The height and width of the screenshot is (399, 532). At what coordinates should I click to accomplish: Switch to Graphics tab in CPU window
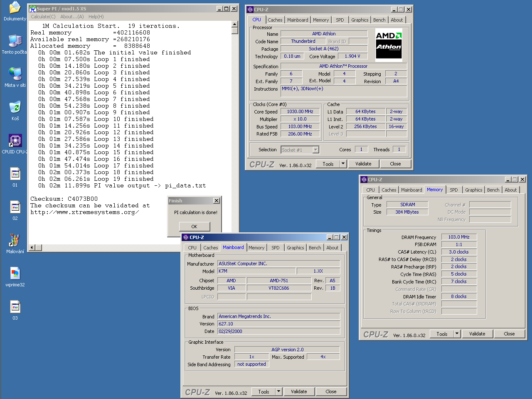coord(360,20)
